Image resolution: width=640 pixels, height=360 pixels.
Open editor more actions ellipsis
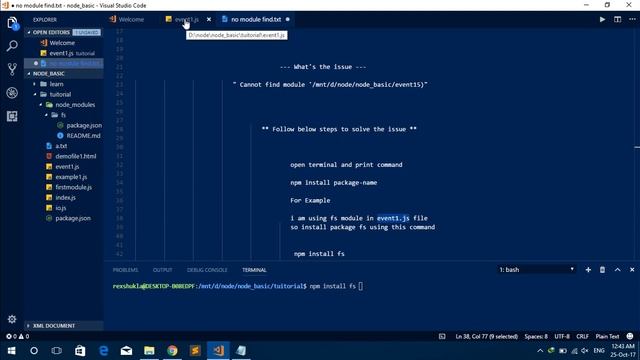632,19
